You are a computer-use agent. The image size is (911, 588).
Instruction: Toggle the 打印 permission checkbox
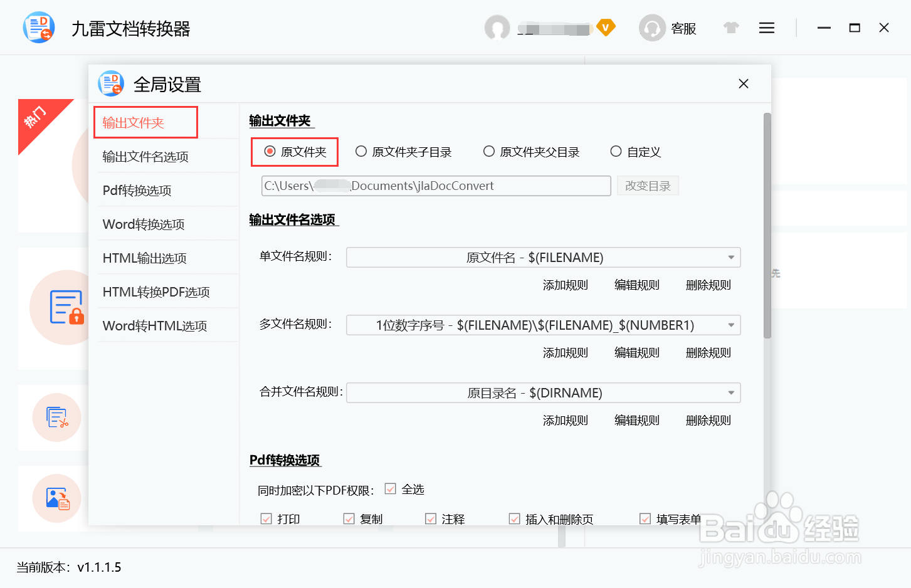click(x=266, y=519)
